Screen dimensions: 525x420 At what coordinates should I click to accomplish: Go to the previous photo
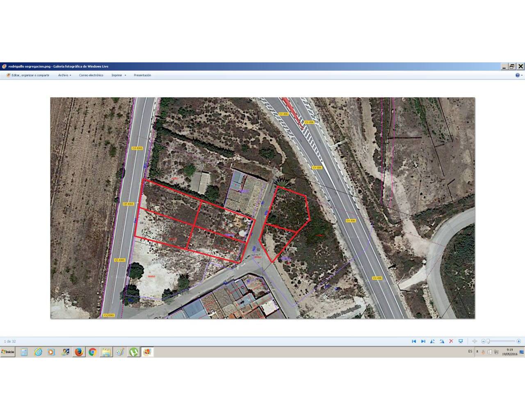click(x=414, y=341)
